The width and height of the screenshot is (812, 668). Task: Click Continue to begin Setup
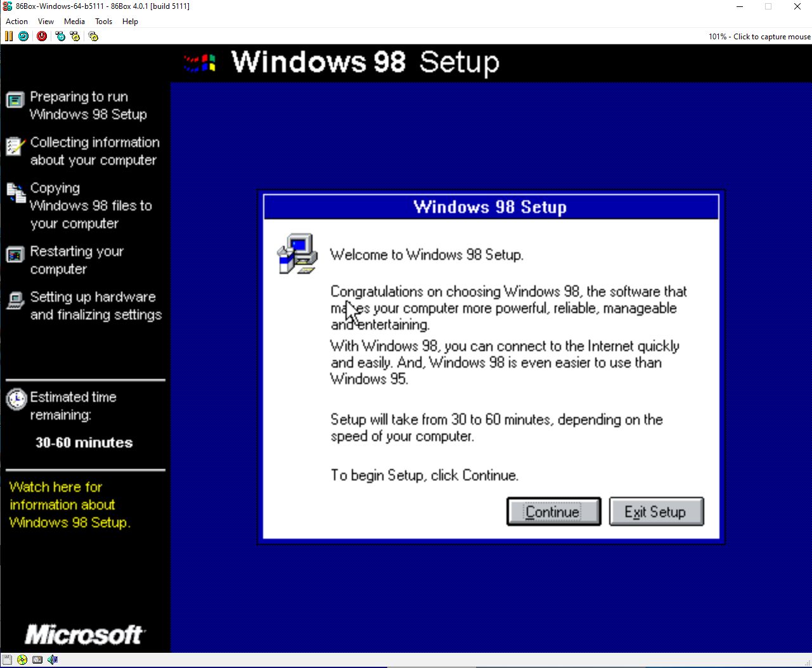[553, 511]
